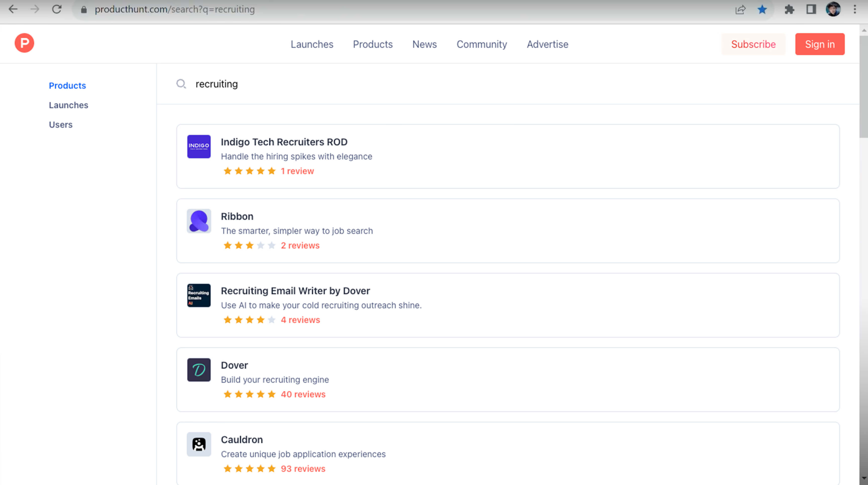Image resolution: width=868 pixels, height=485 pixels.
Task: Switch to Launches search filter in sidebar
Action: [x=68, y=105]
